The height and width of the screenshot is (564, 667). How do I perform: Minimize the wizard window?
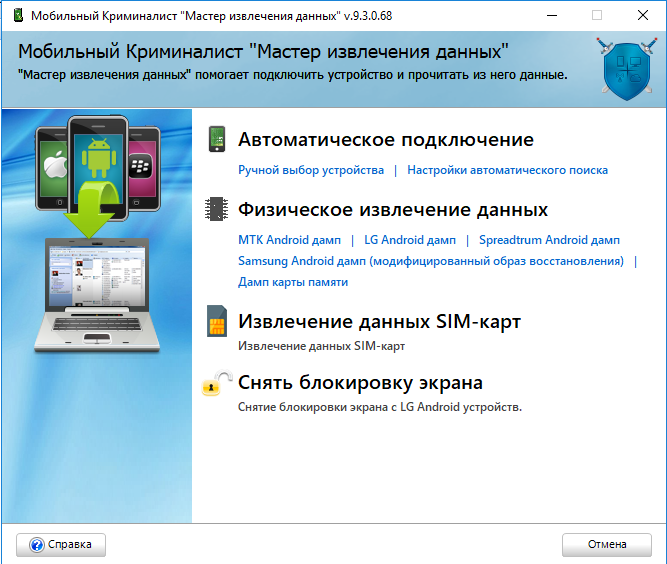[552, 15]
